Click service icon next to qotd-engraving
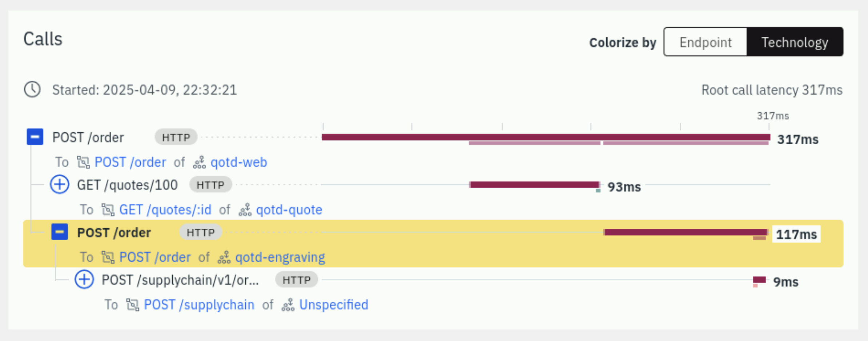Screen dimensions: 868x341 [x=224, y=257]
